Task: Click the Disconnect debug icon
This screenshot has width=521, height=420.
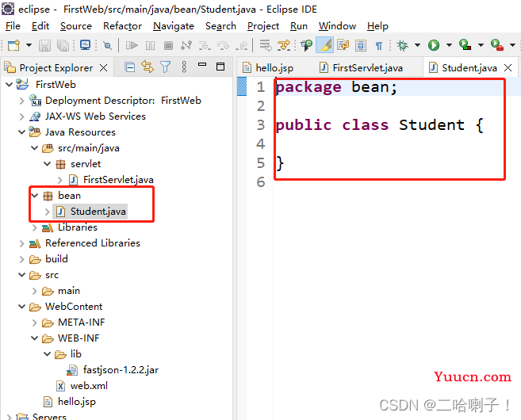Action: pyautogui.click(x=186, y=45)
